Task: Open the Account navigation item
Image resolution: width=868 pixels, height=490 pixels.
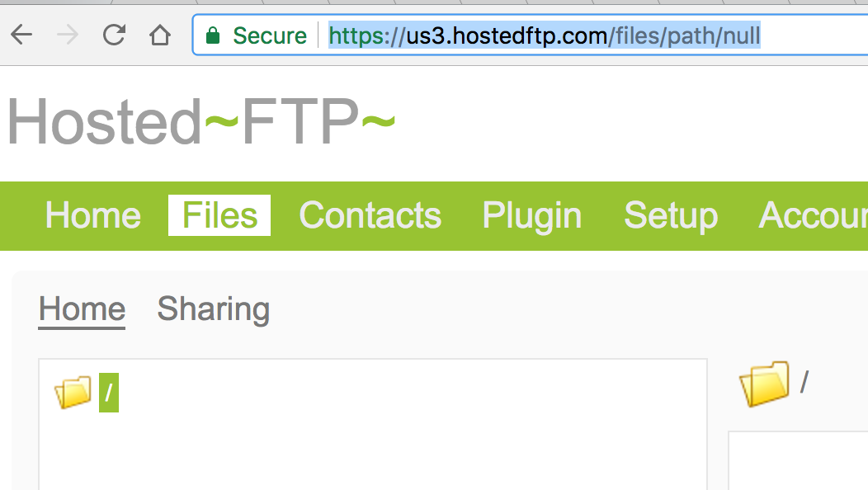Action: (813, 215)
